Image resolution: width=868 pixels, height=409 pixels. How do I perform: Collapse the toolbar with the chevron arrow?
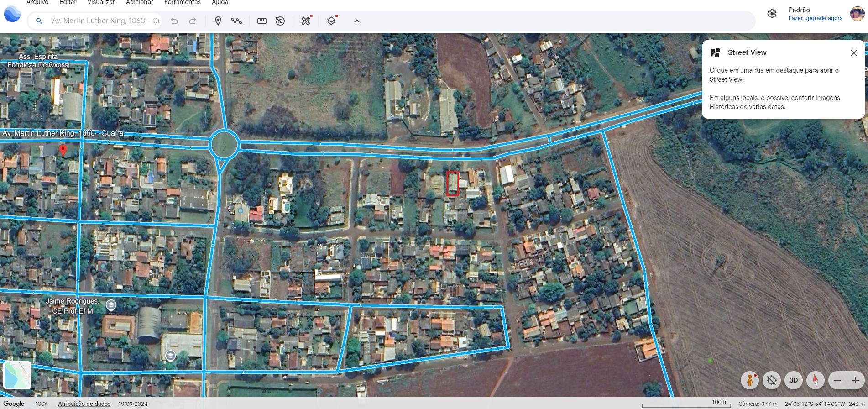click(x=357, y=21)
